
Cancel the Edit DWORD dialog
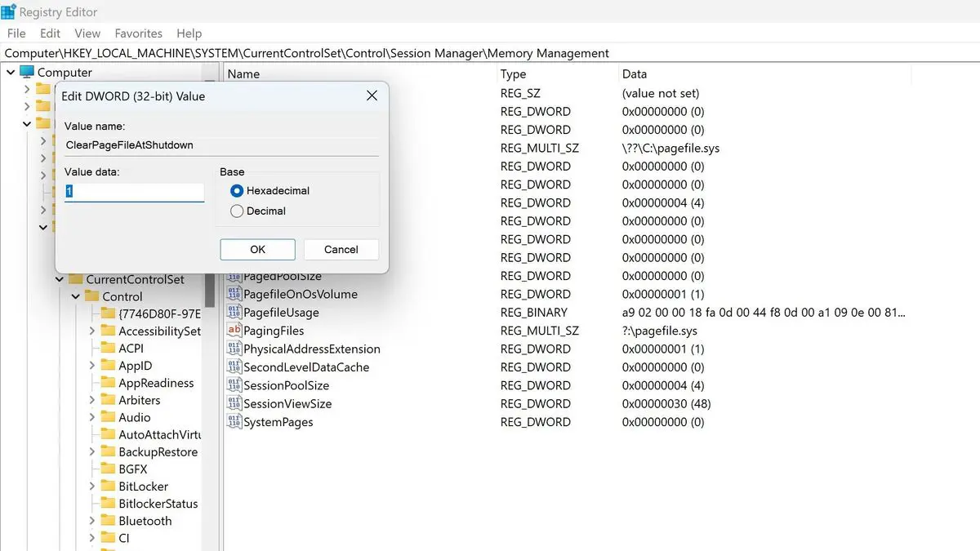point(341,249)
